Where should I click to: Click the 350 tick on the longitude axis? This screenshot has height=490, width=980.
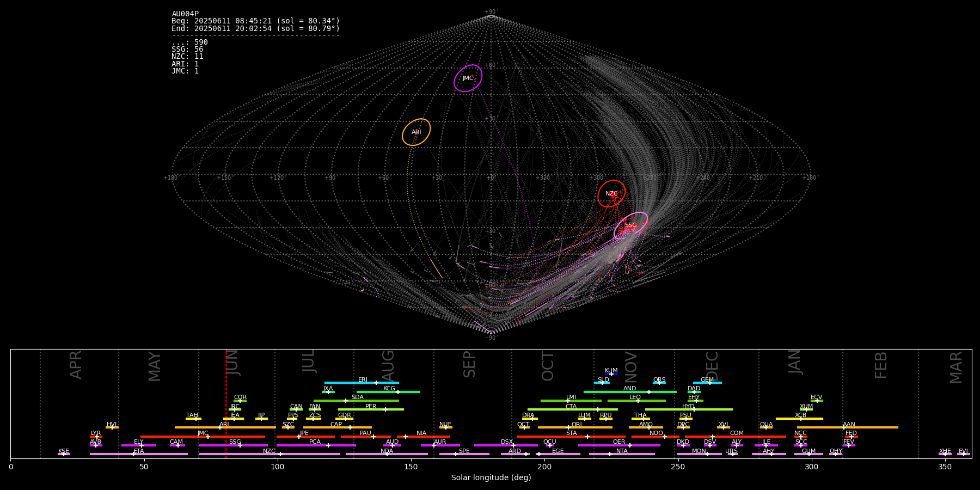945,467
